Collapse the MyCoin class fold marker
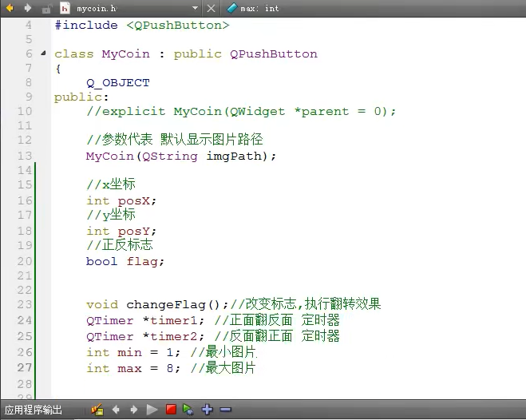The width and height of the screenshot is (526, 420). pos(43,53)
